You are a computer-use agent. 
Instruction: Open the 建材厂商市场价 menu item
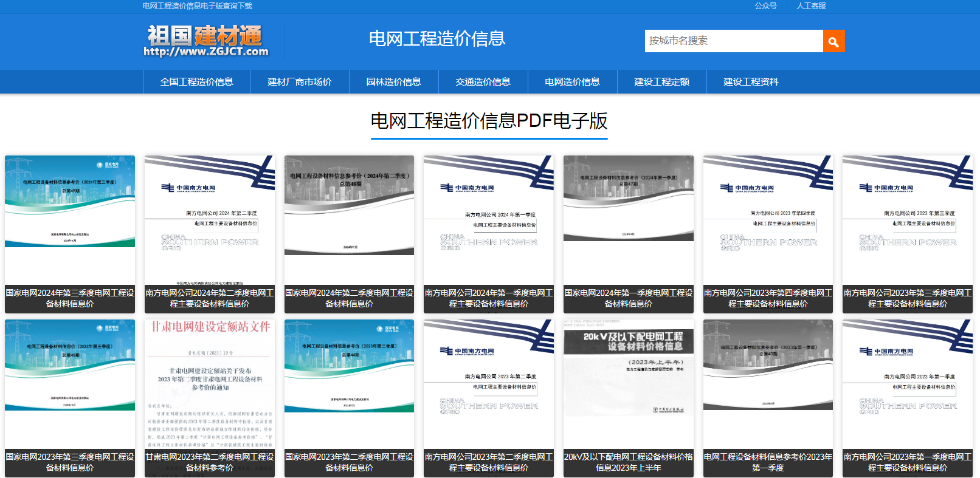pos(300,82)
